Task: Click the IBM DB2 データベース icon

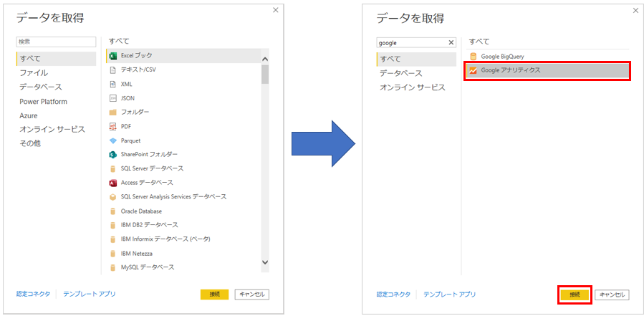Action: coord(113,225)
